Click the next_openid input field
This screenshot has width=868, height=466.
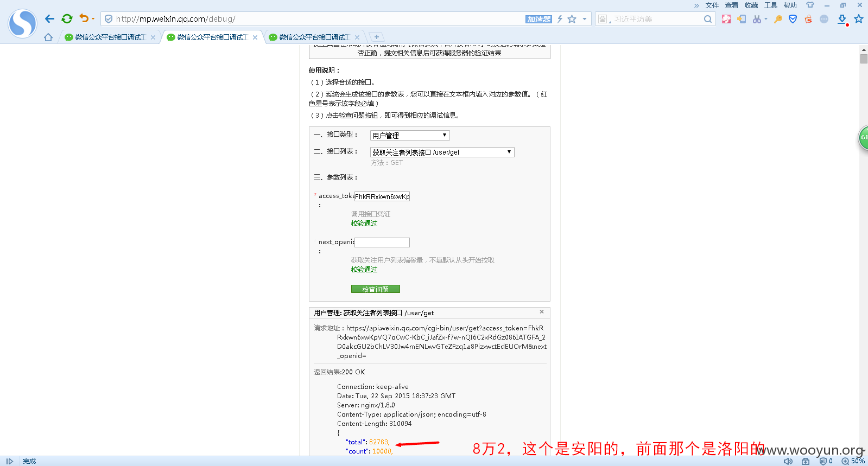pos(382,242)
